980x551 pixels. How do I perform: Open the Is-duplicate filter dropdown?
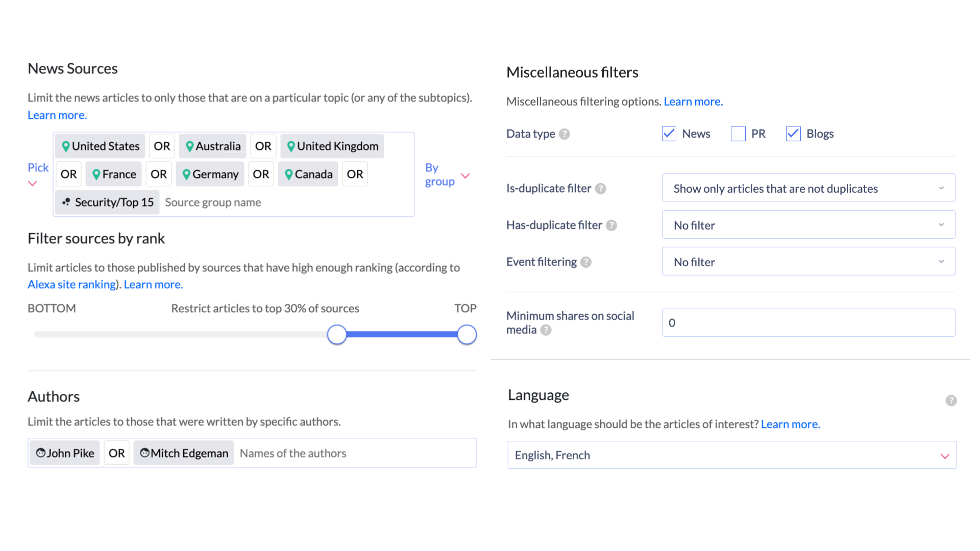808,188
